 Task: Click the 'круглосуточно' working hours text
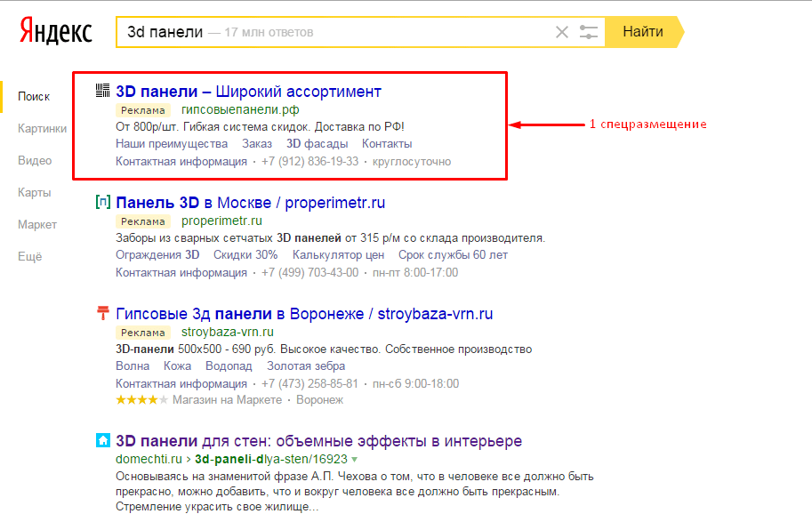tap(412, 162)
